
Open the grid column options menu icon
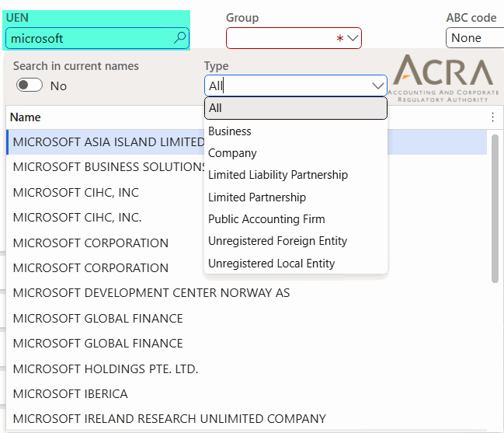point(492,117)
